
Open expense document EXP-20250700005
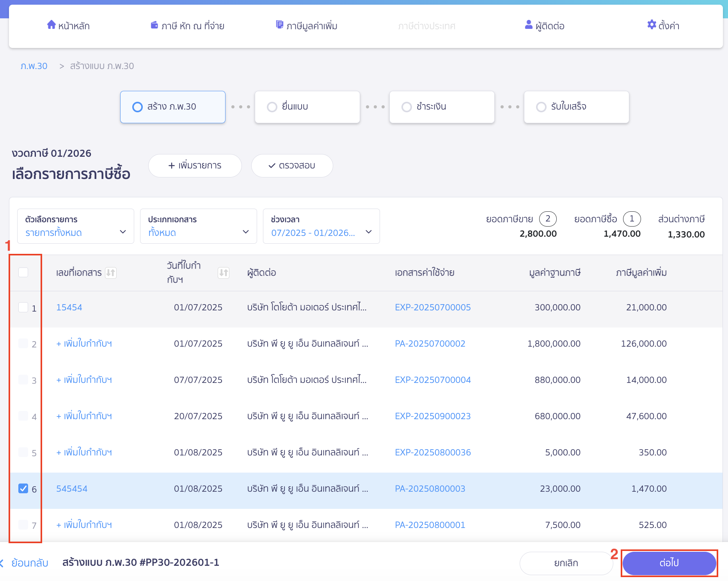coord(433,307)
